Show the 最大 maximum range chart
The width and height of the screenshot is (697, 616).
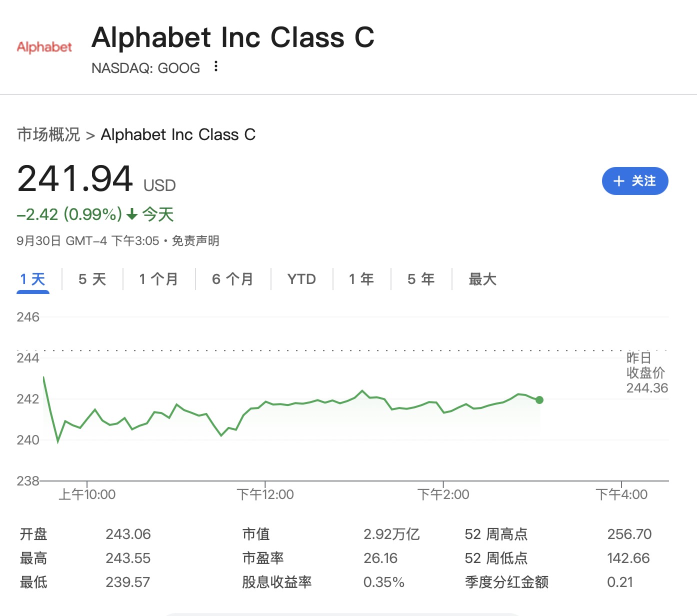coord(482,279)
